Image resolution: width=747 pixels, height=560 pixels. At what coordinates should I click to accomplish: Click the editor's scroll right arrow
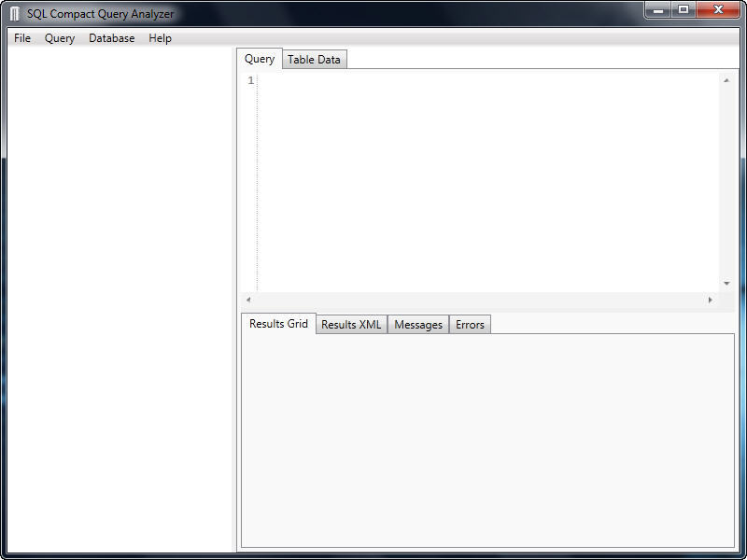pyautogui.click(x=711, y=300)
